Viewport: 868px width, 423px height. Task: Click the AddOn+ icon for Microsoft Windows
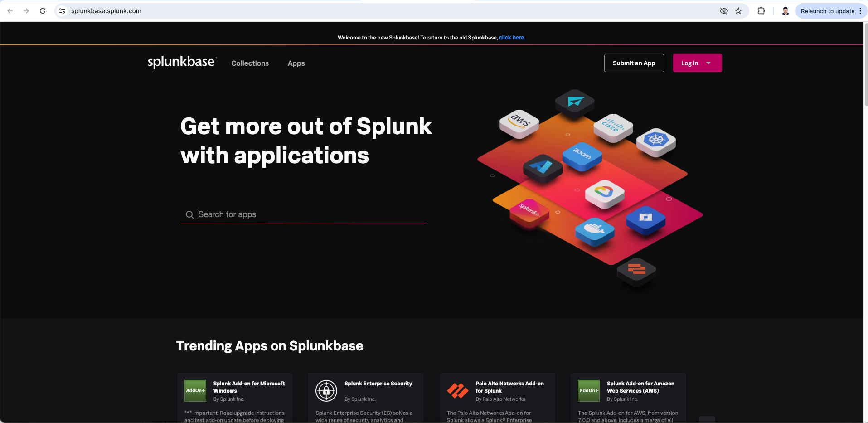click(195, 391)
